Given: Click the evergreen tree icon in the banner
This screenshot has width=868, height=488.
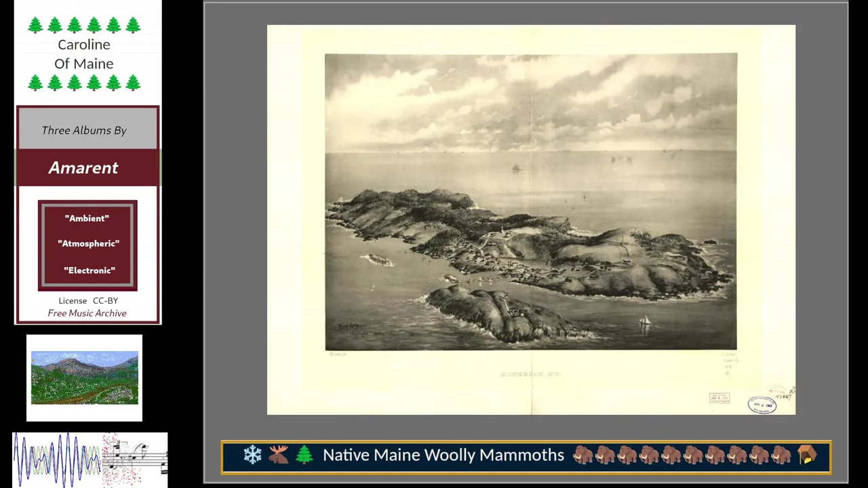Looking at the screenshot, I should pos(304,455).
